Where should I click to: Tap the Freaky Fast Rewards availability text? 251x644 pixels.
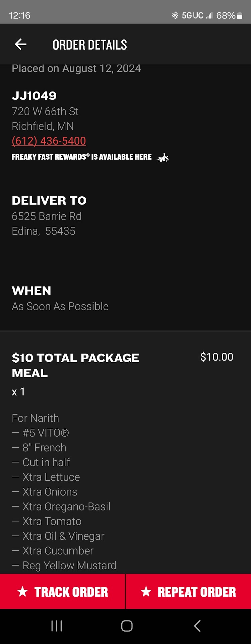tap(81, 157)
